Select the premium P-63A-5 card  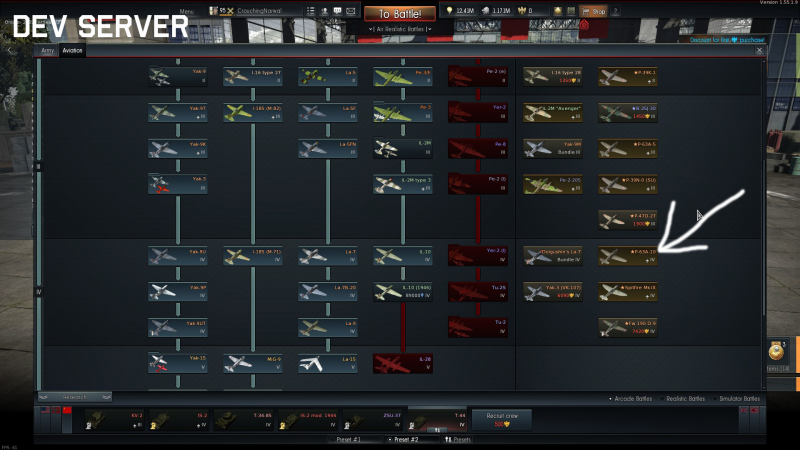(628, 148)
